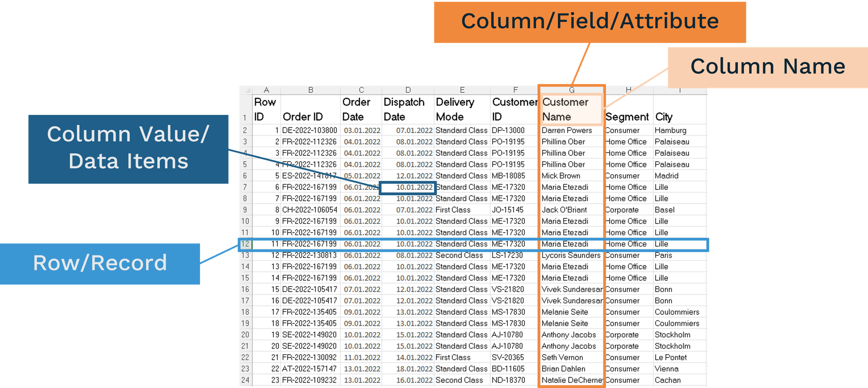Select the city 'Paris'

click(680, 255)
